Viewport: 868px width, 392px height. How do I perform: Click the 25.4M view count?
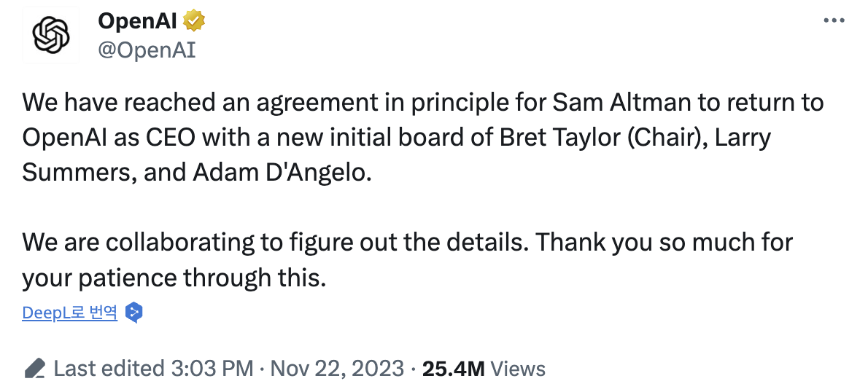pyautogui.click(x=453, y=369)
